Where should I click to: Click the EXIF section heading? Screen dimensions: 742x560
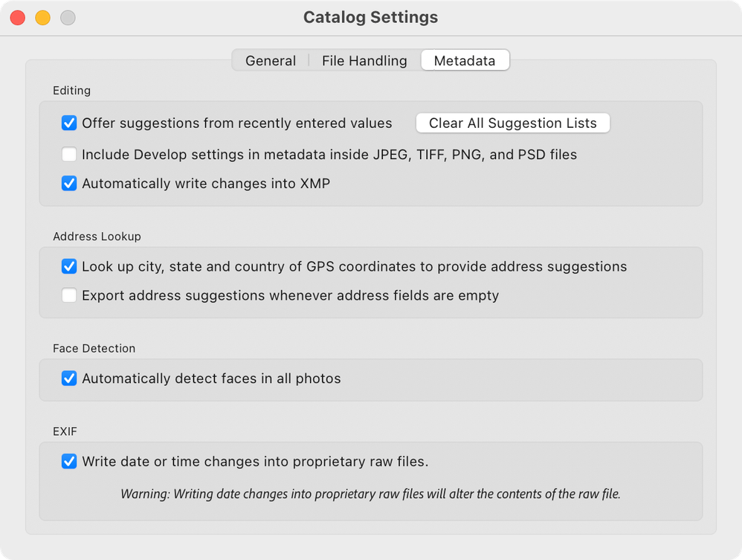65,431
